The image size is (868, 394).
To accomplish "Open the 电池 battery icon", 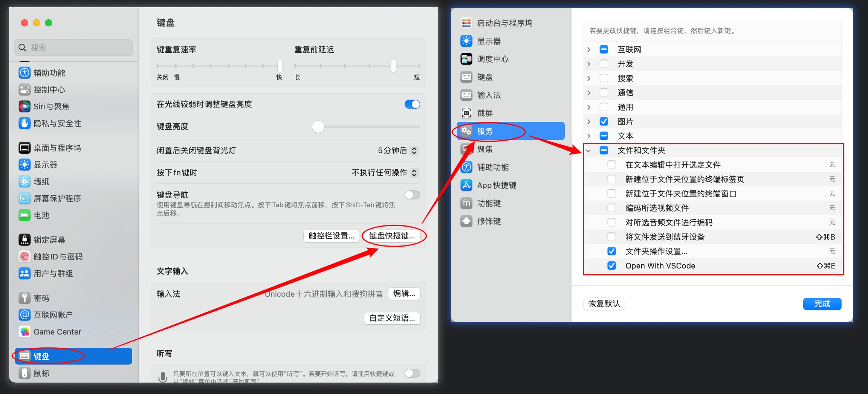I will click(x=24, y=215).
